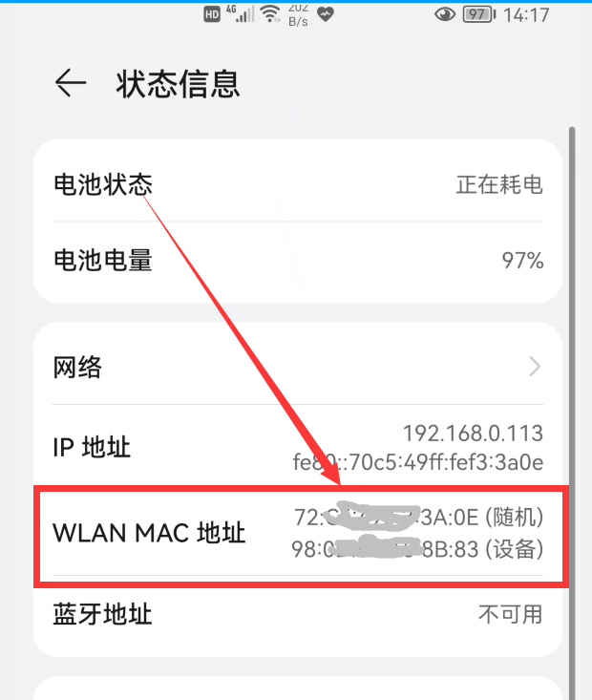Tap the 14:17 clock in status bar
592x700 pixels.
point(526,15)
